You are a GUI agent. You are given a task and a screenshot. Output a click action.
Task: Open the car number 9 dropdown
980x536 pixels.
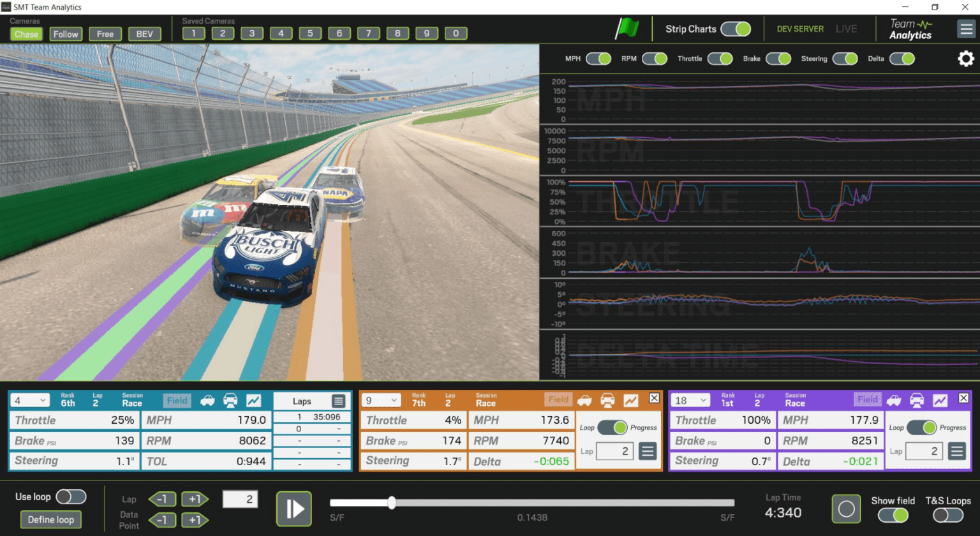coord(382,401)
